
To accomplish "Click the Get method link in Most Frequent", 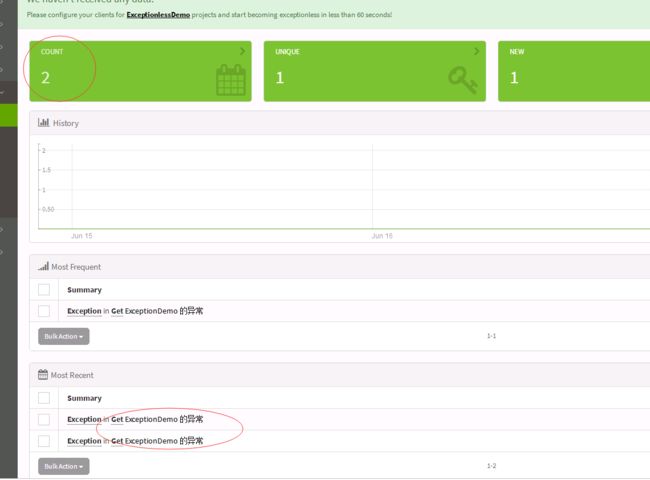I will click(117, 311).
